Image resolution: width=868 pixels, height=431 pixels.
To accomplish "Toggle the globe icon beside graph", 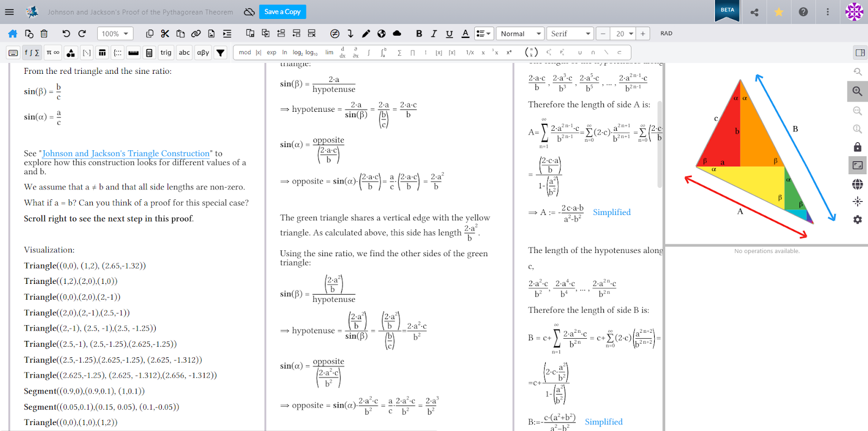I will (x=858, y=184).
